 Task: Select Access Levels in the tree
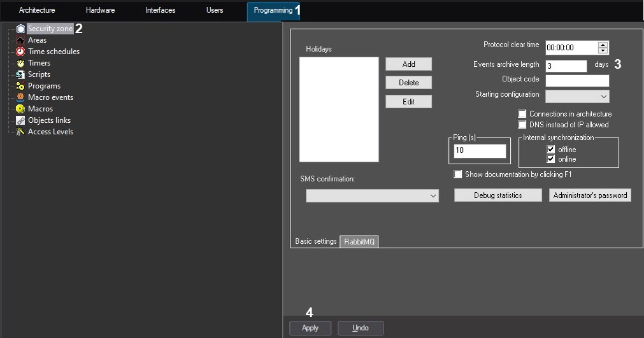point(50,132)
